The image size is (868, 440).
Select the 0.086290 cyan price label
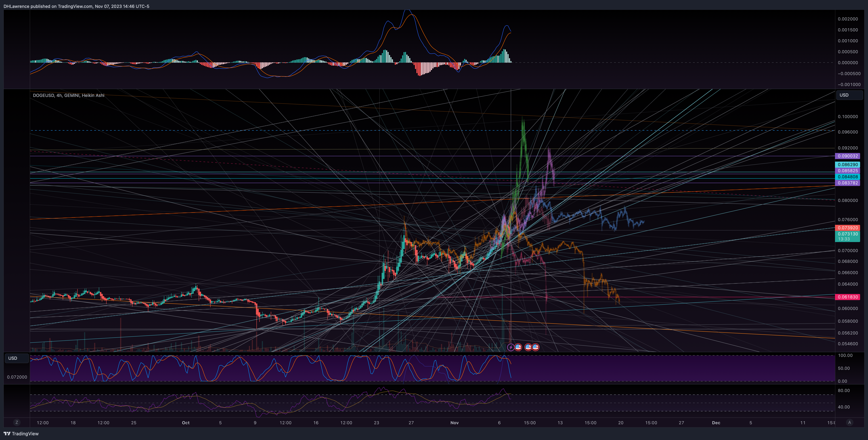(847, 165)
